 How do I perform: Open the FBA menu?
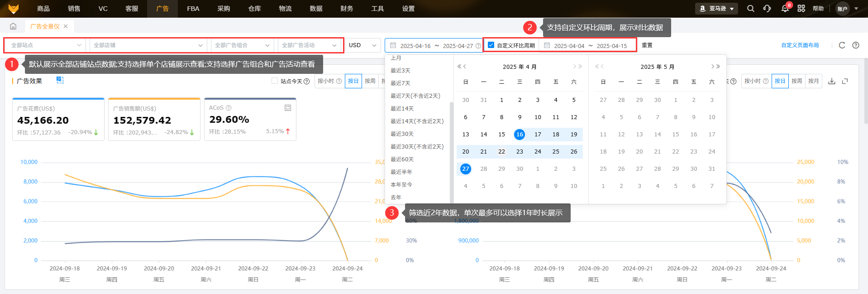(193, 9)
